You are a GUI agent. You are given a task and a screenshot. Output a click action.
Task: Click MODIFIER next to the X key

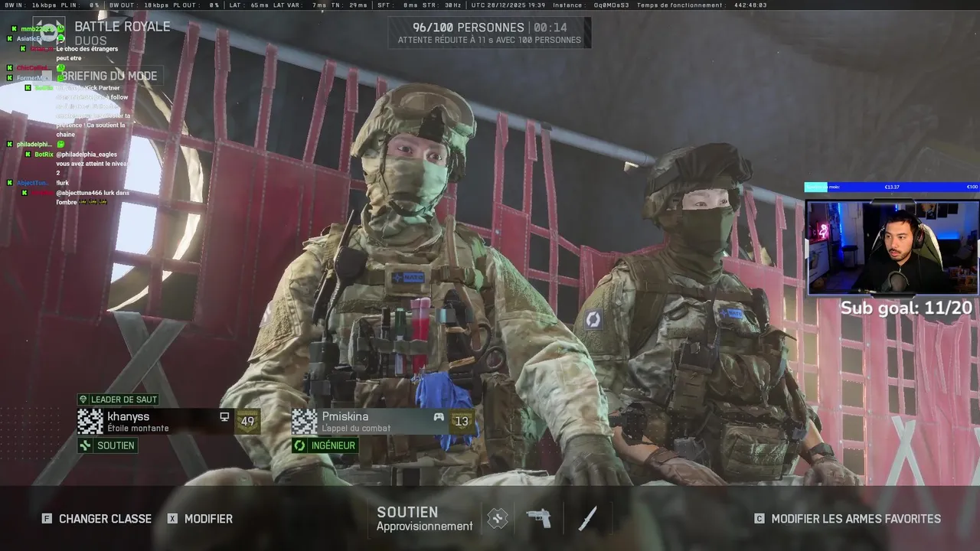(x=208, y=519)
